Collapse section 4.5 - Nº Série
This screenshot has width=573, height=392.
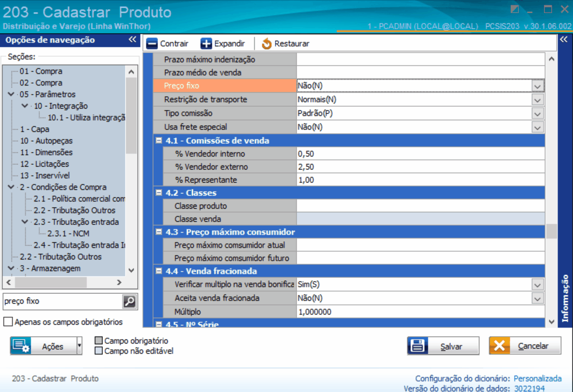click(x=158, y=324)
